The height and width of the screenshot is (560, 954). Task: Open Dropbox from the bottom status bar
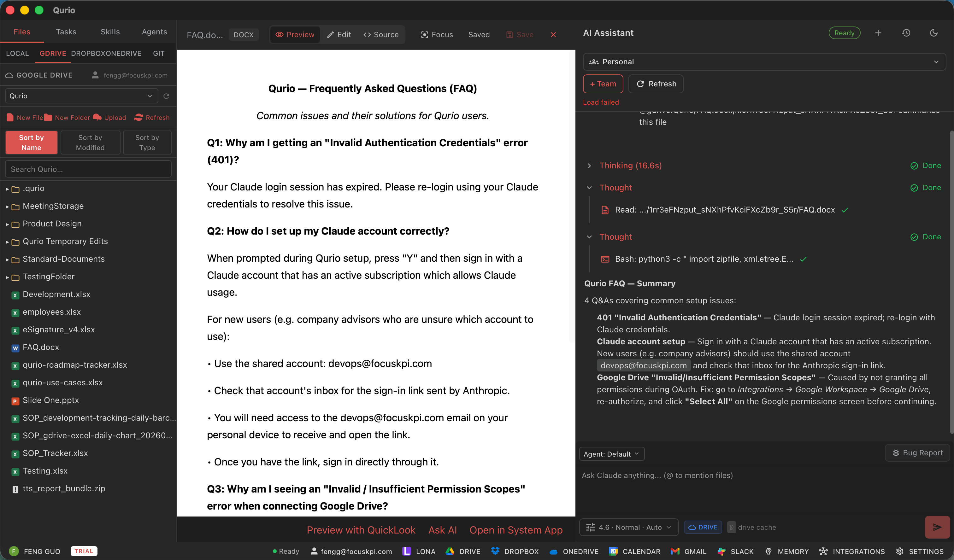click(515, 551)
